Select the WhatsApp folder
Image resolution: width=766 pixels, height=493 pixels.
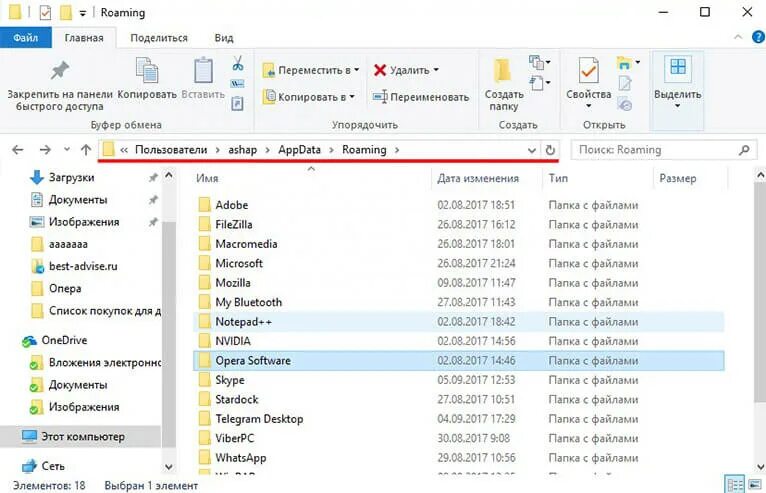click(459, 458)
